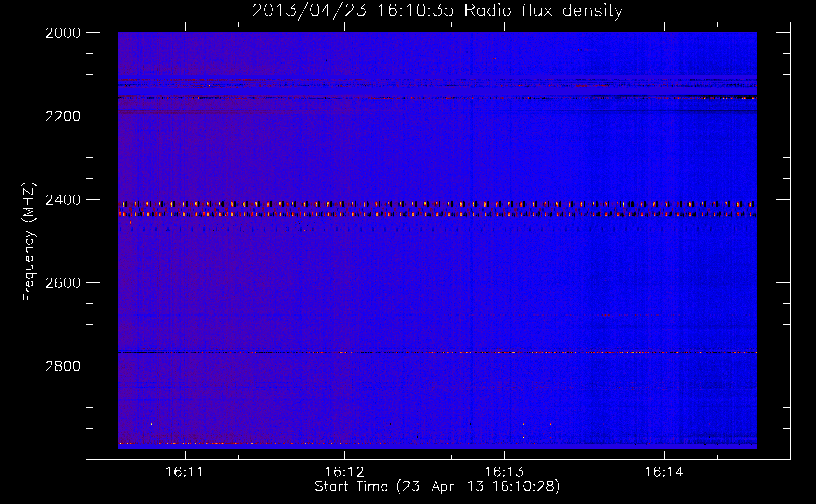Select the 2000 frequency tick label
This screenshot has width=816, height=504.
tap(63, 33)
